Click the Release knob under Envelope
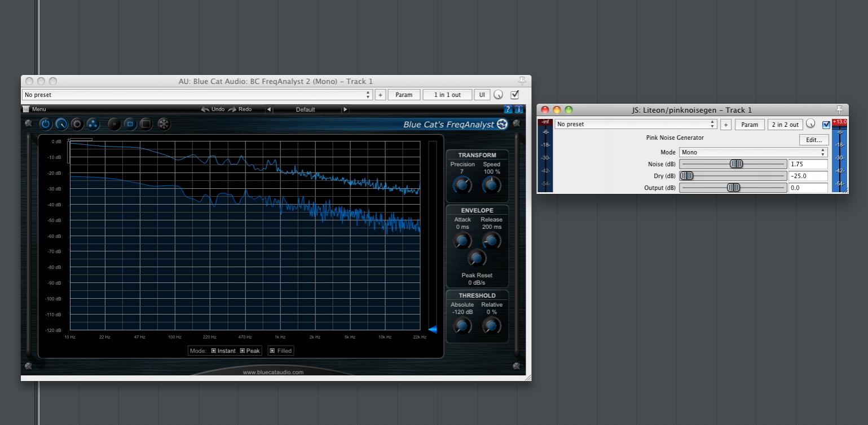 tap(491, 241)
